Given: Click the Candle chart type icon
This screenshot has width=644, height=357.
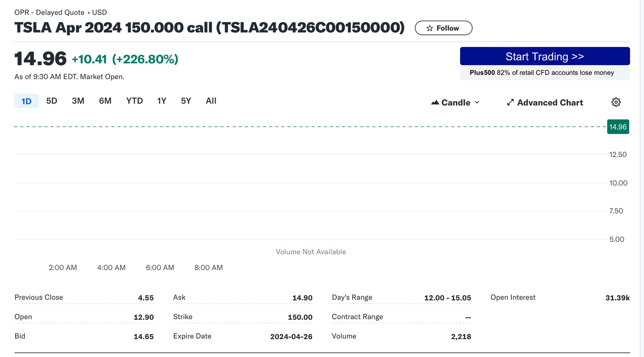Looking at the screenshot, I should click(435, 102).
